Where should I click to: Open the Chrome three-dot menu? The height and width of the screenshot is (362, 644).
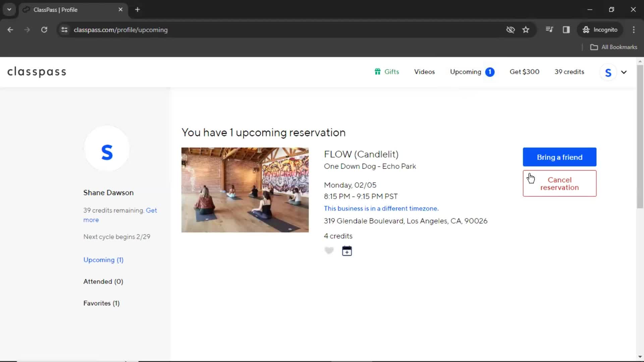pos(634,30)
